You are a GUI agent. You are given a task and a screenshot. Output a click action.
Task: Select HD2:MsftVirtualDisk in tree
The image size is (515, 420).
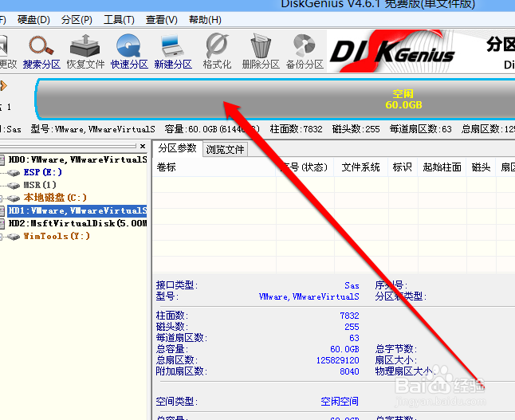pyautogui.click(x=77, y=224)
